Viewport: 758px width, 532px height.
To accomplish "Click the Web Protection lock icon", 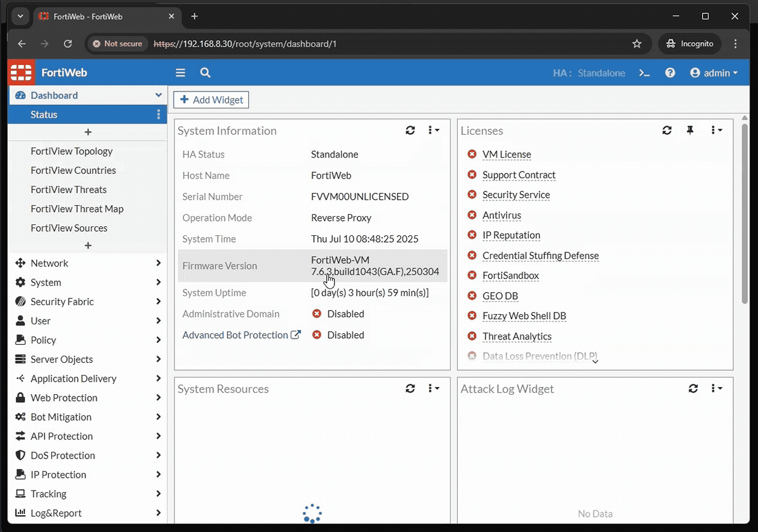I will pos(20,398).
